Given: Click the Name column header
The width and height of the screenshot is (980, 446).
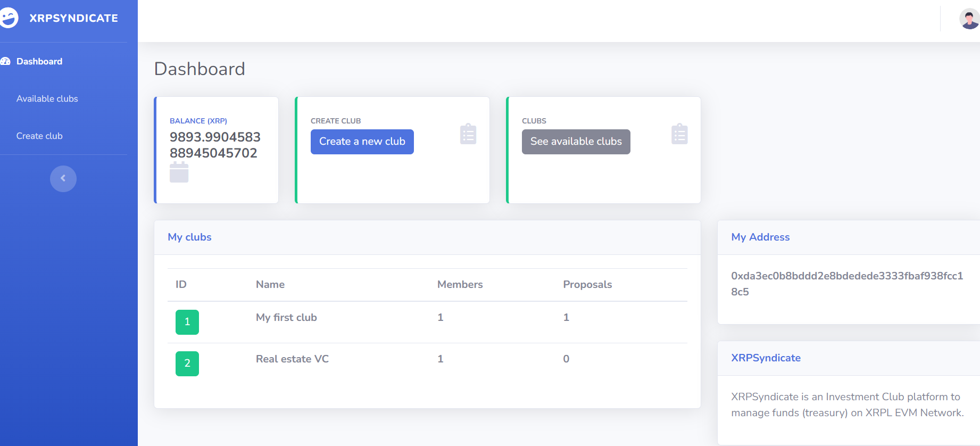Looking at the screenshot, I should (270, 284).
